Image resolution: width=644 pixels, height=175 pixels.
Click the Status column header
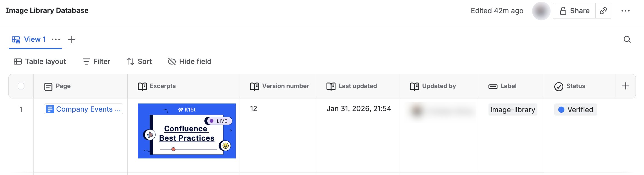tap(575, 86)
